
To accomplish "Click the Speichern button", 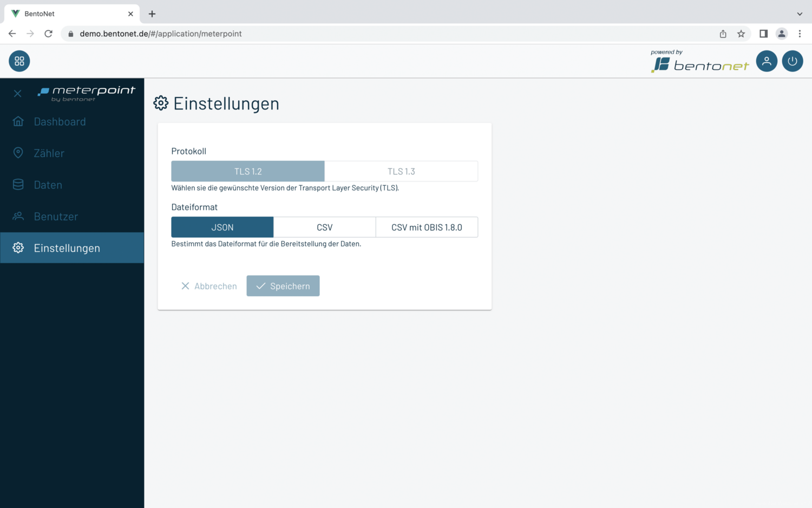I will 283,286.
